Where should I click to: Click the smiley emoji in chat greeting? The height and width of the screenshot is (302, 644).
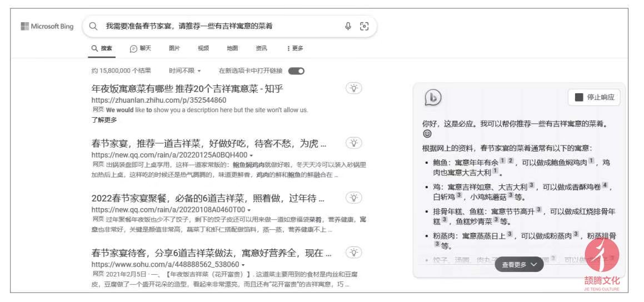coord(427,134)
